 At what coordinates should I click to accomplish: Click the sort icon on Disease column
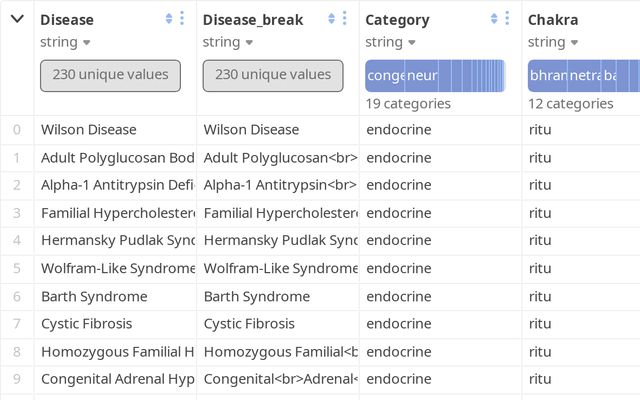pos(168,19)
